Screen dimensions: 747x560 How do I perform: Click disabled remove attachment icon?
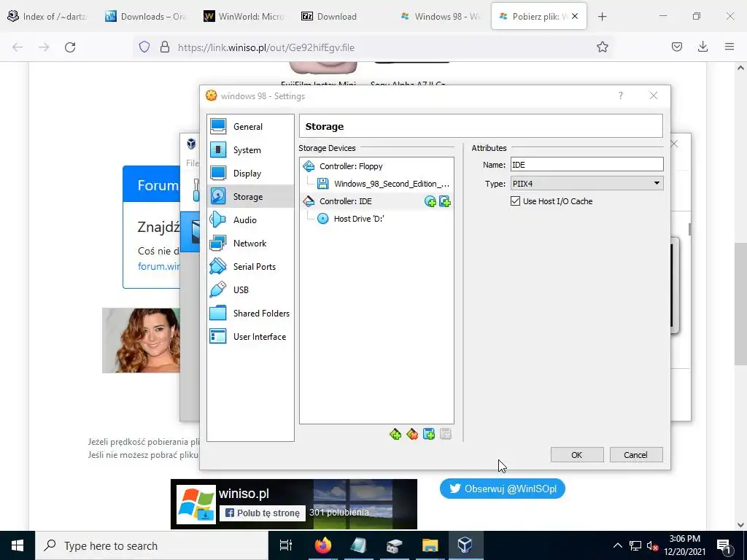(x=446, y=435)
